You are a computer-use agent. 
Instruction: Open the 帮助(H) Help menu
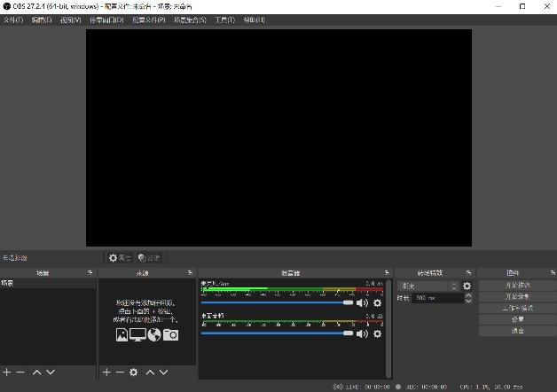click(255, 20)
